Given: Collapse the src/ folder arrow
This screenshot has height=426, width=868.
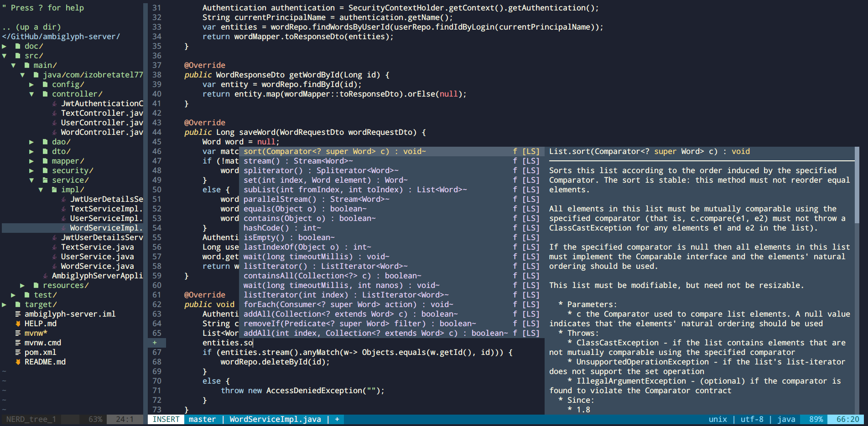Looking at the screenshot, I should [x=4, y=56].
